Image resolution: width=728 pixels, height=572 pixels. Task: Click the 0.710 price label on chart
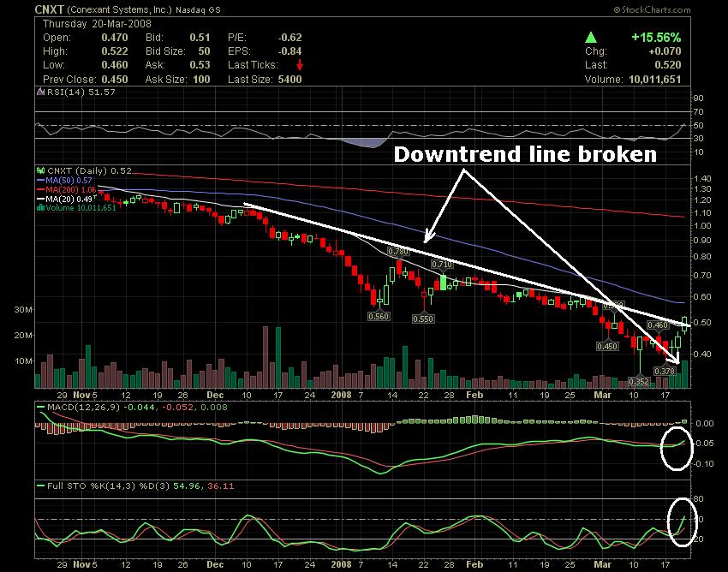(442, 265)
